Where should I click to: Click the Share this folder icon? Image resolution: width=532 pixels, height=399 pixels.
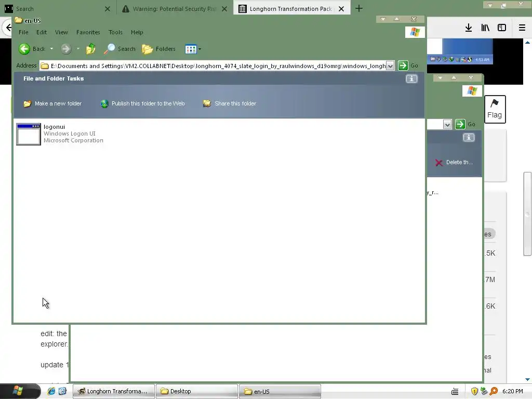tap(207, 103)
